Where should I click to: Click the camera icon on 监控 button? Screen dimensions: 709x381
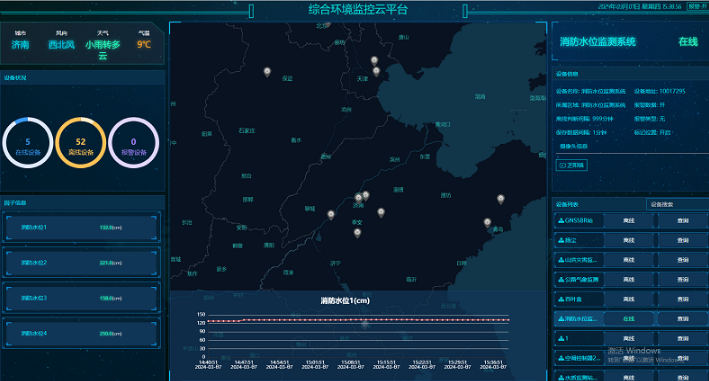(x=562, y=165)
